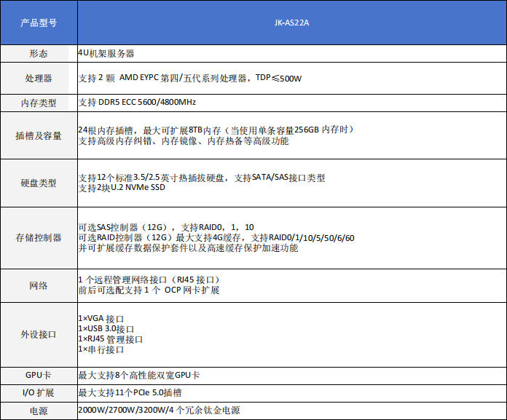Select the 4U机架服务器 cell text
507x420 pixels.
pos(106,54)
